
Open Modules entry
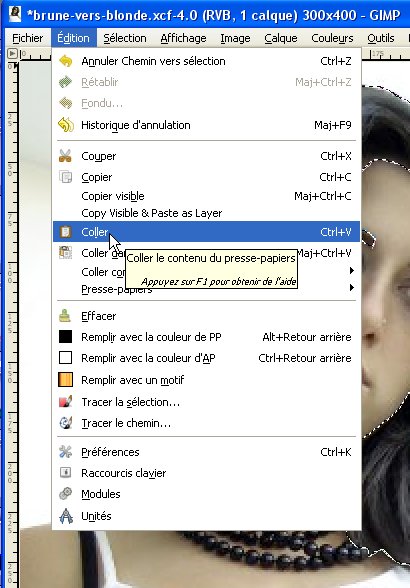(x=207, y=494)
